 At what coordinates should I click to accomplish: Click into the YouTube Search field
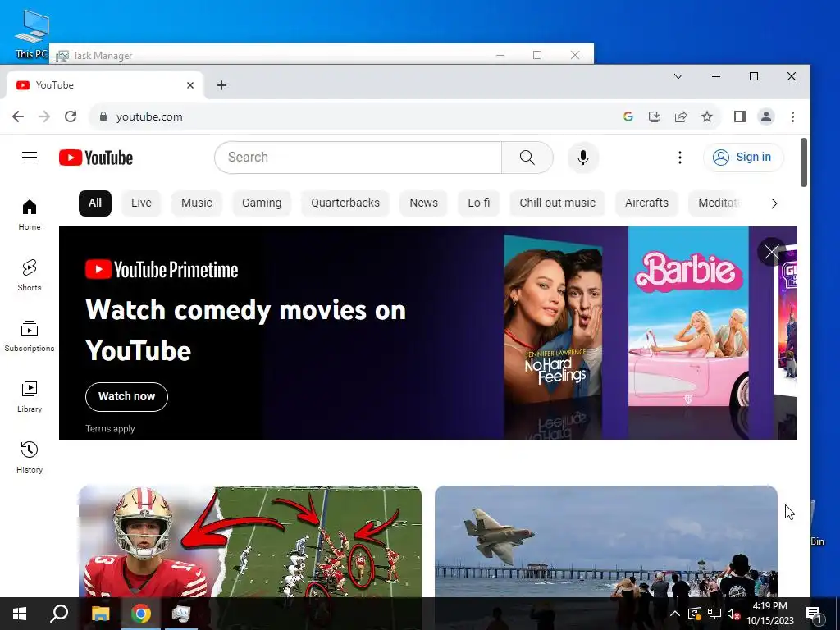(358, 157)
